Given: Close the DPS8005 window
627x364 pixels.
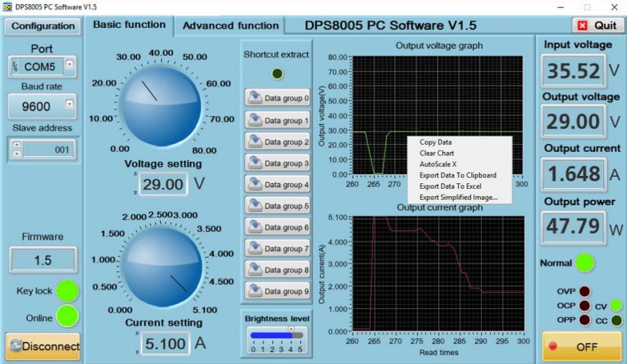Looking at the screenshot, I should 614,7.
